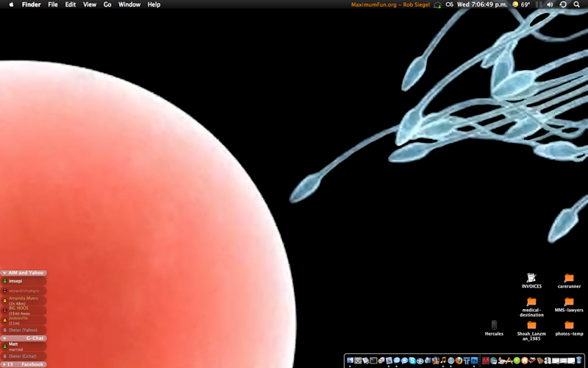Select the Dieter (Gchat) contact
588x368 pixels.
(24, 356)
